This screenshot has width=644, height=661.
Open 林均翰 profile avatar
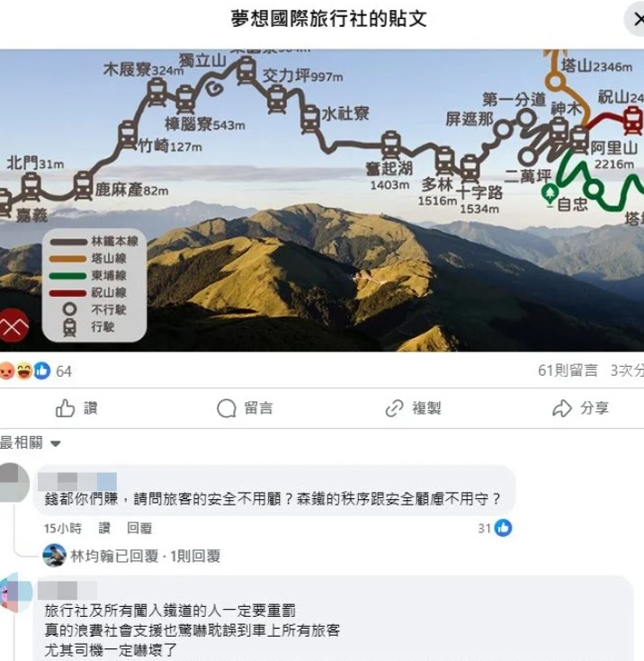click(x=54, y=556)
